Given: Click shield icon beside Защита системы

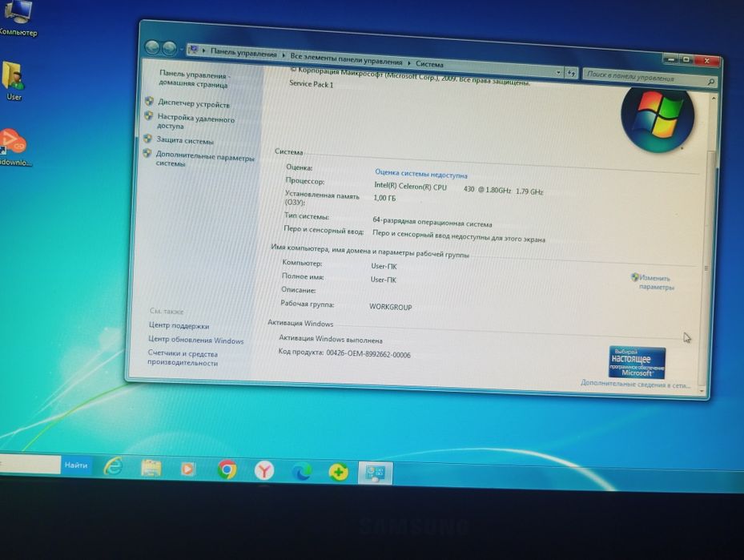Looking at the screenshot, I should (147, 139).
